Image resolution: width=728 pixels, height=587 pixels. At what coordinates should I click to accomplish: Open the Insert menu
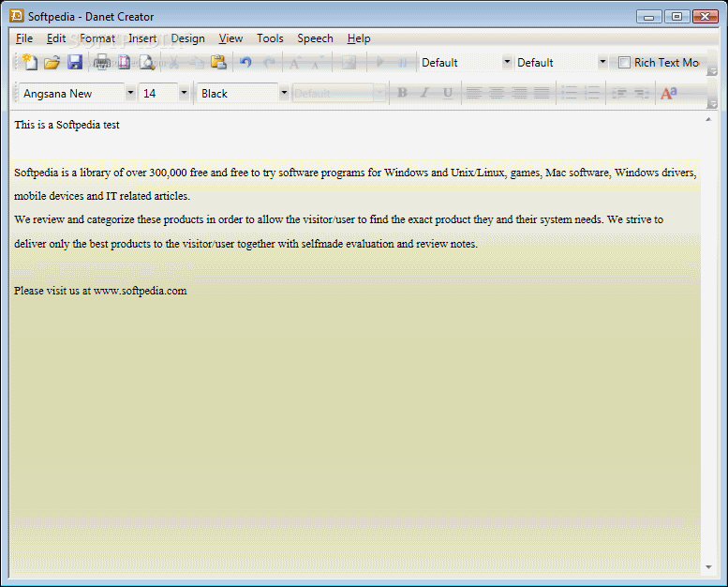tap(142, 38)
